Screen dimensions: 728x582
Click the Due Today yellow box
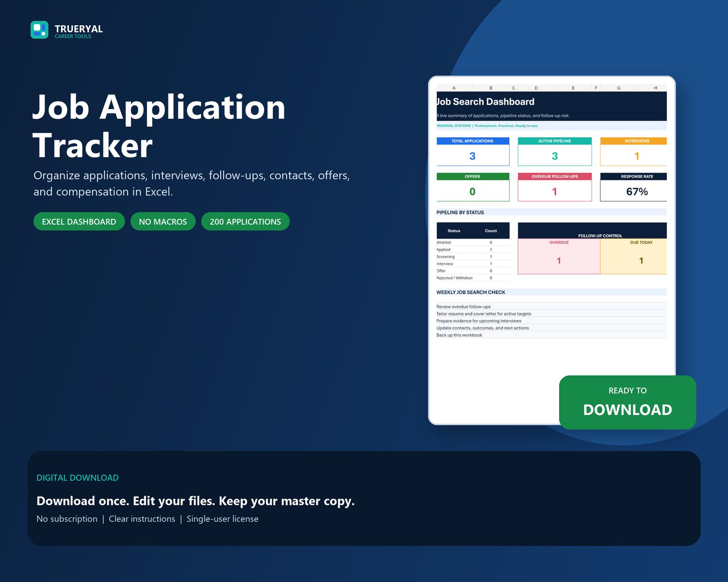tap(634, 256)
